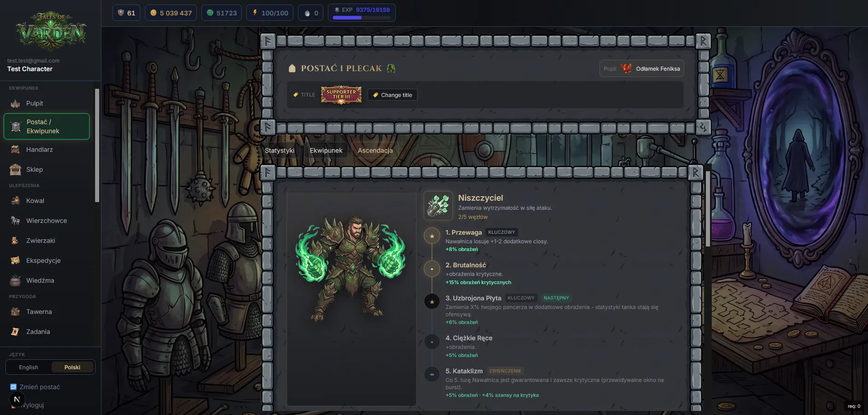868x415 pixels.
Task: Click the Uzbrojona Płyta star node
Action: tap(432, 302)
